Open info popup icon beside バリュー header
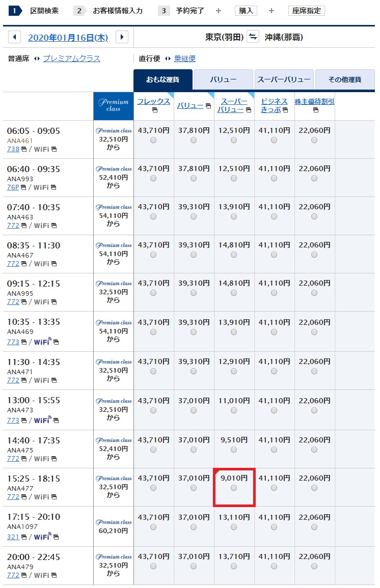Viewport: 380px width, 588px height. pyautogui.click(x=208, y=106)
